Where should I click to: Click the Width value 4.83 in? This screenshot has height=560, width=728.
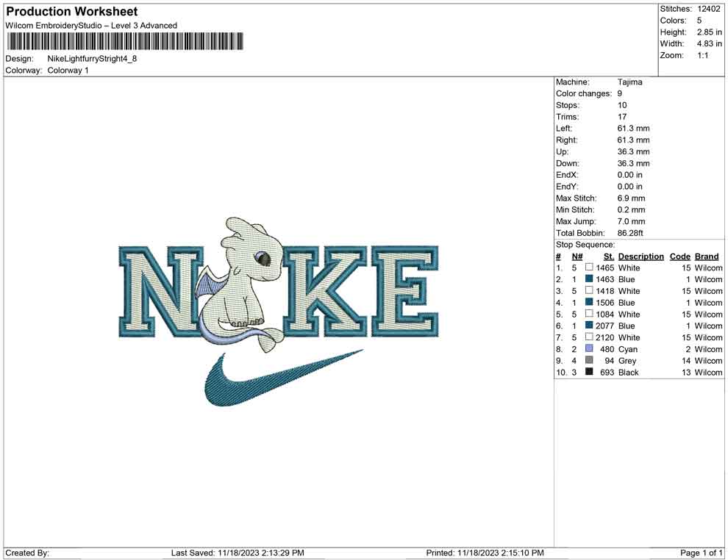click(x=710, y=43)
